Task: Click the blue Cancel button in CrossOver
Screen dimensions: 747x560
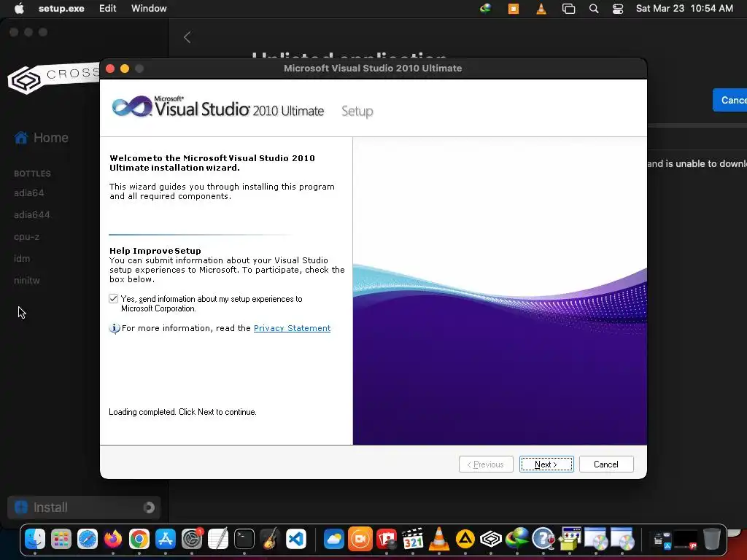Action: coord(730,100)
